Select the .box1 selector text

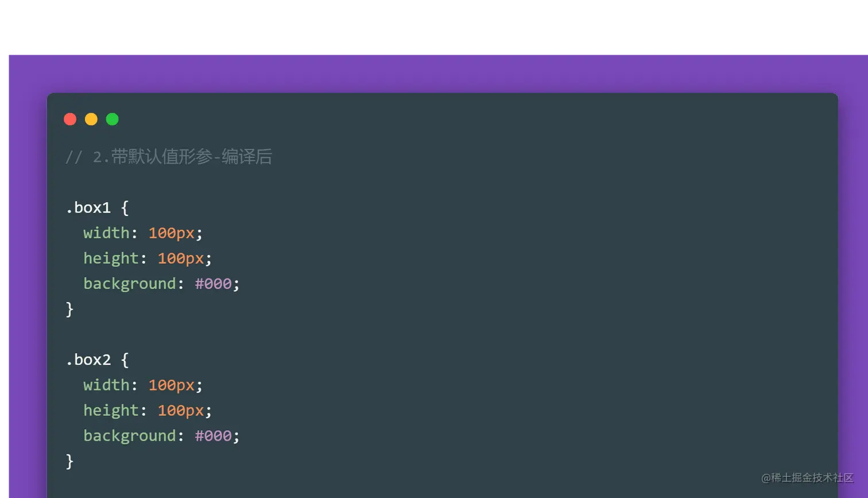pos(88,207)
